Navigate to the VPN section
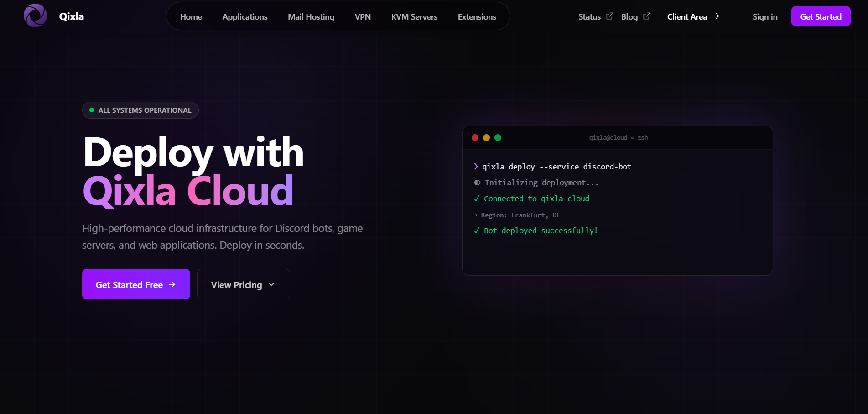 click(363, 16)
